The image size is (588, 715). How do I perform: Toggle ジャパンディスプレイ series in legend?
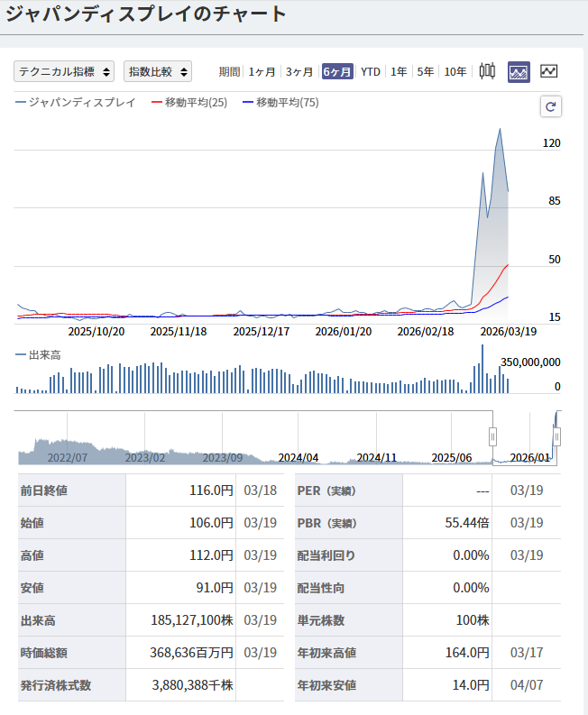click(x=76, y=102)
